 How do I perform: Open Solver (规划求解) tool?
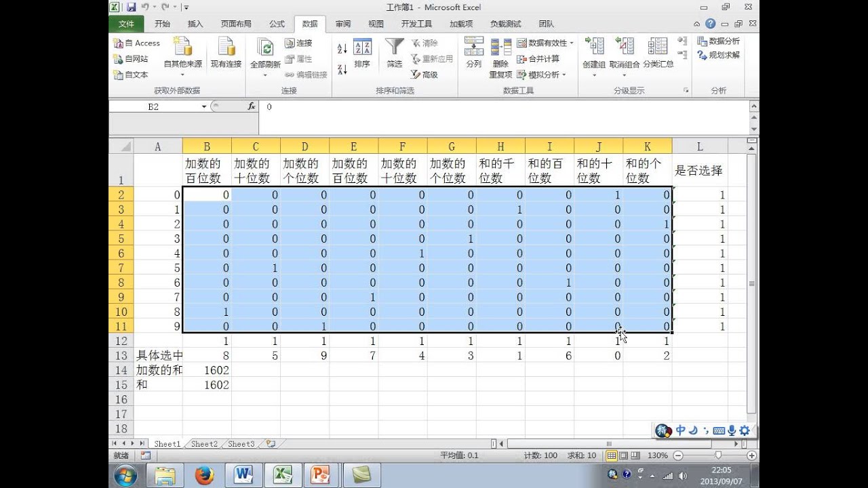[x=719, y=55]
